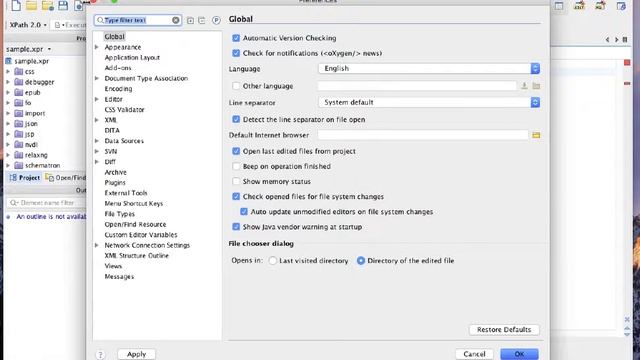Open the sample.xpr project dropdown arrow
640x360 pixels.
pyautogui.click(x=49, y=49)
